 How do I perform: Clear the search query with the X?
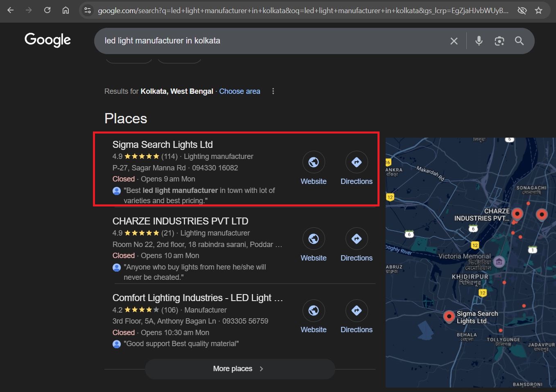point(454,41)
